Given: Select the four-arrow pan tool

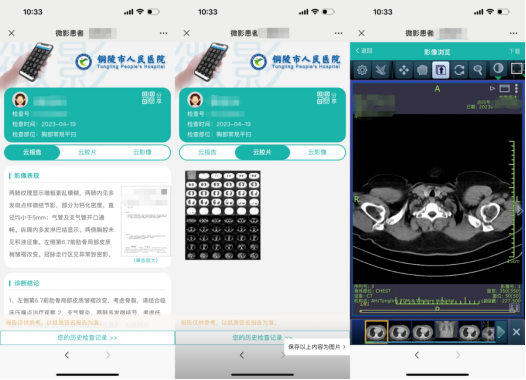Looking at the screenshot, I should pyautogui.click(x=404, y=70).
